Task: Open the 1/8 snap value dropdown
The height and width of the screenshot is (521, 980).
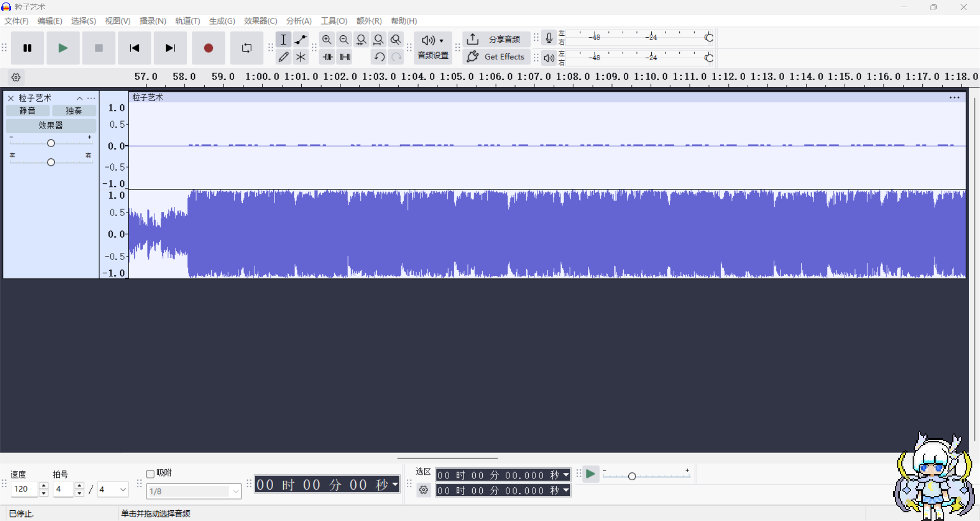Action: (x=235, y=491)
